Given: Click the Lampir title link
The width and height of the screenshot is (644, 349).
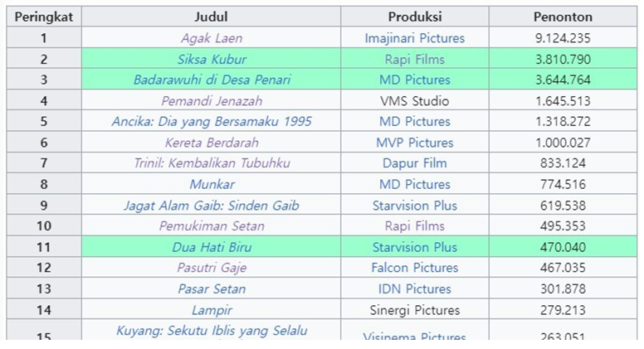Looking at the screenshot, I should 212,310.
